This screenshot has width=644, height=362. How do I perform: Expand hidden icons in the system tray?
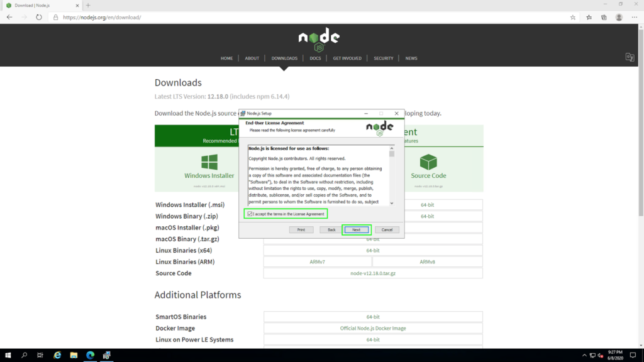(x=584, y=355)
